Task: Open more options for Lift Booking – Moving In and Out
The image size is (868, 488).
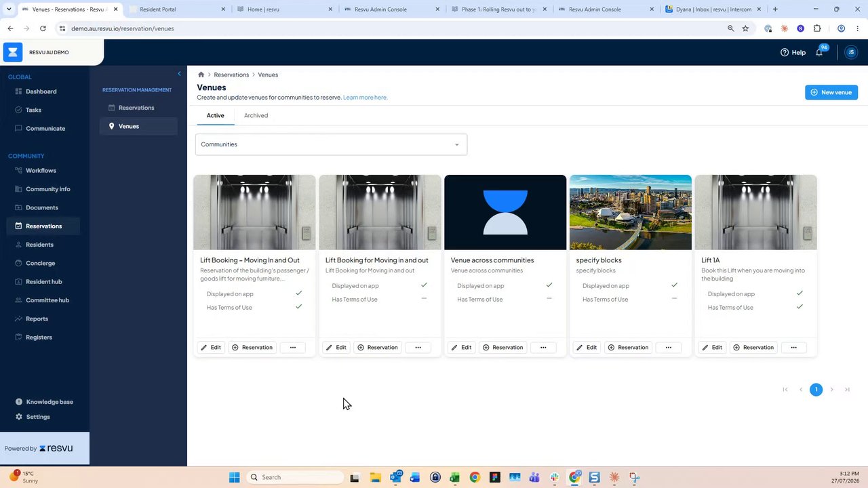Action: point(293,348)
